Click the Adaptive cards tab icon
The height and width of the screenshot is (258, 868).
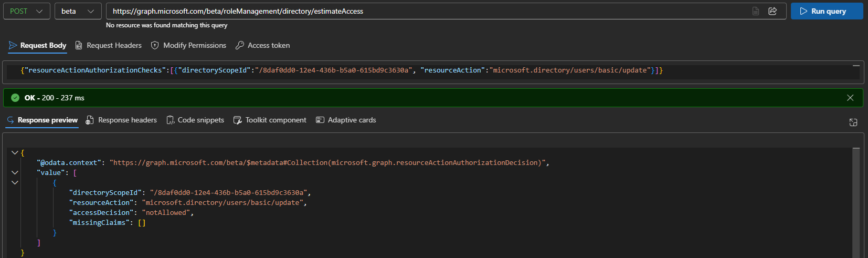tap(320, 120)
